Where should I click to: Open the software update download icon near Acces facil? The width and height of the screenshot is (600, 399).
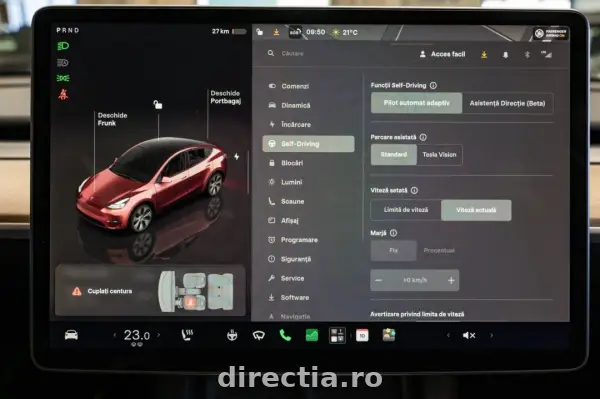tap(484, 55)
